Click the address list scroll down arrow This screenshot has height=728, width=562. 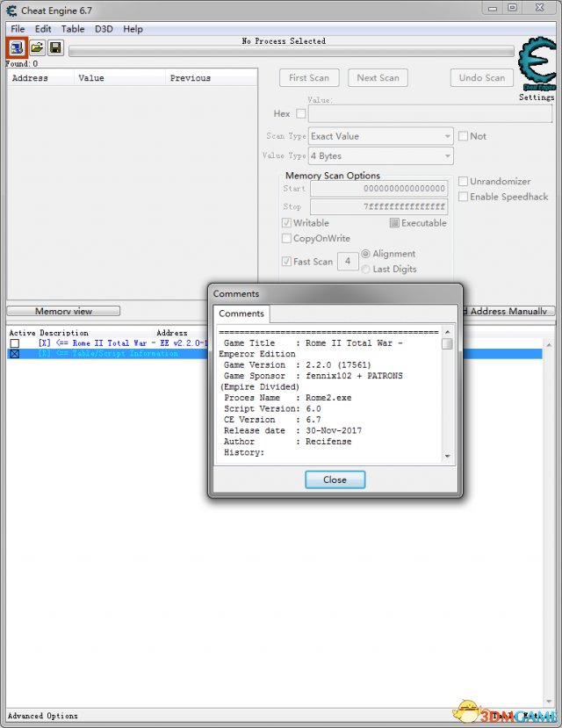pyautogui.click(x=549, y=701)
